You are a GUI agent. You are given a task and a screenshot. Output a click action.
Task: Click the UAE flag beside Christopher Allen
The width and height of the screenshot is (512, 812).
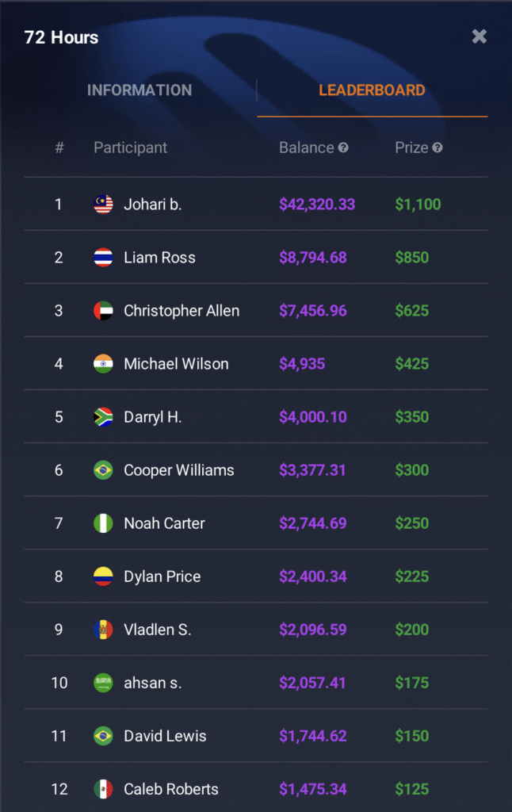point(103,311)
